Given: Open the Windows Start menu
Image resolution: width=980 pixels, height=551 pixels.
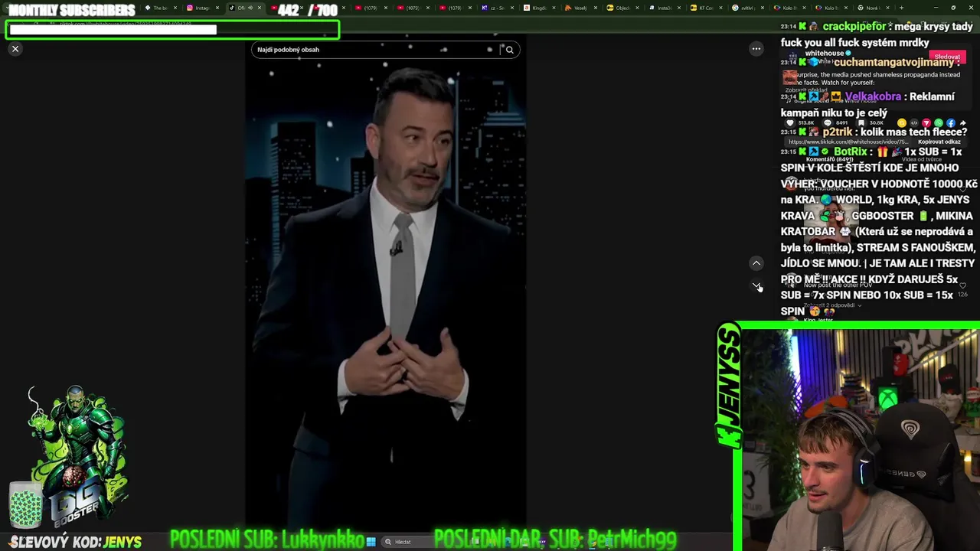Looking at the screenshot, I should pos(371,542).
